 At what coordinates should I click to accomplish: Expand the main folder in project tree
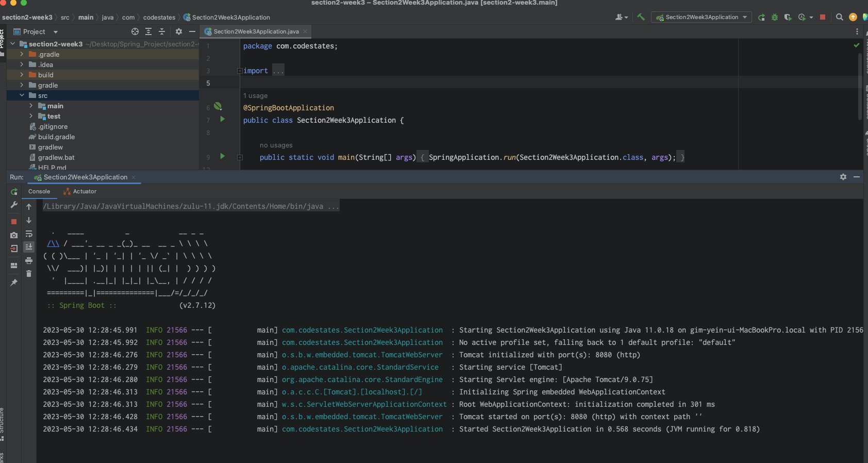tap(31, 106)
